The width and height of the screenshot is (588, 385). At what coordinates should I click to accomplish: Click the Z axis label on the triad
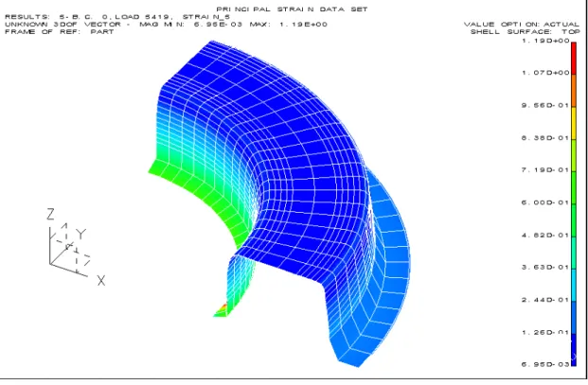point(50,214)
